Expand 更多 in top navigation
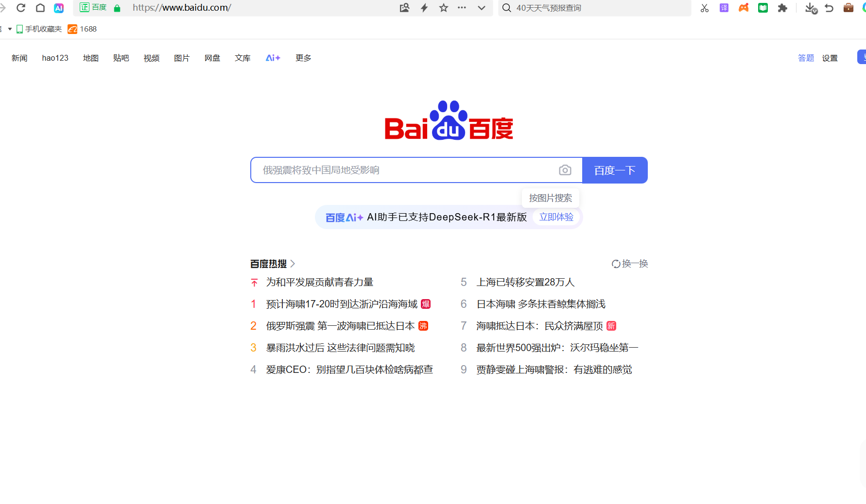This screenshot has width=866, height=504. click(x=303, y=58)
